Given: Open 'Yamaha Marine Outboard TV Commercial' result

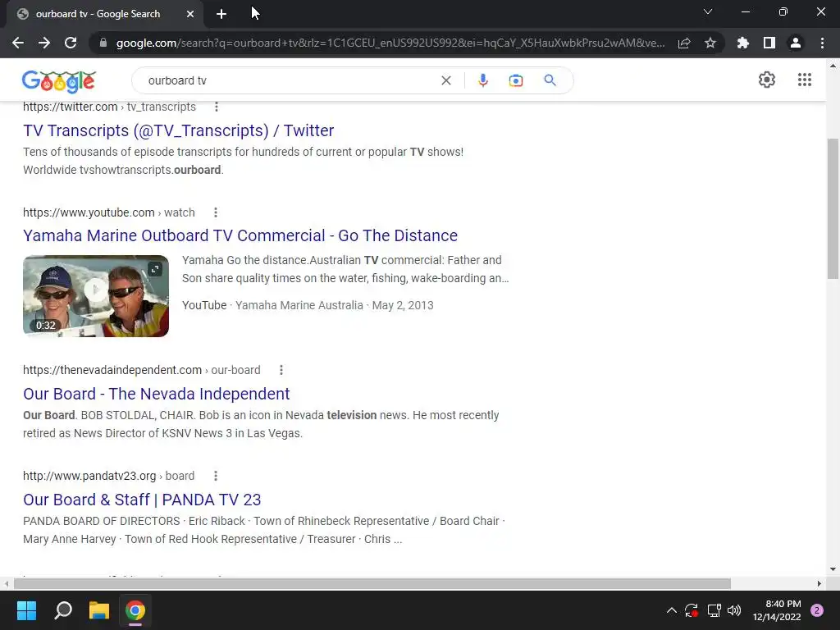Looking at the screenshot, I should (240, 235).
